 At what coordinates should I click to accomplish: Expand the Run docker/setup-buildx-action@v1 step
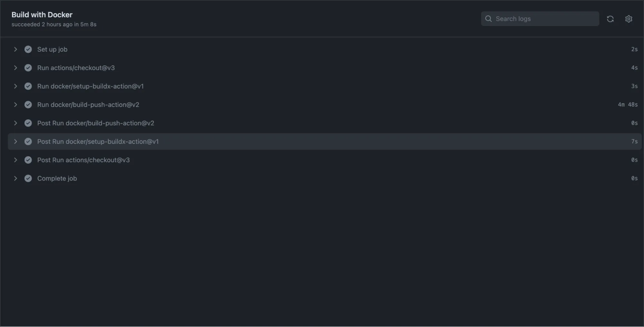[15, 86]
